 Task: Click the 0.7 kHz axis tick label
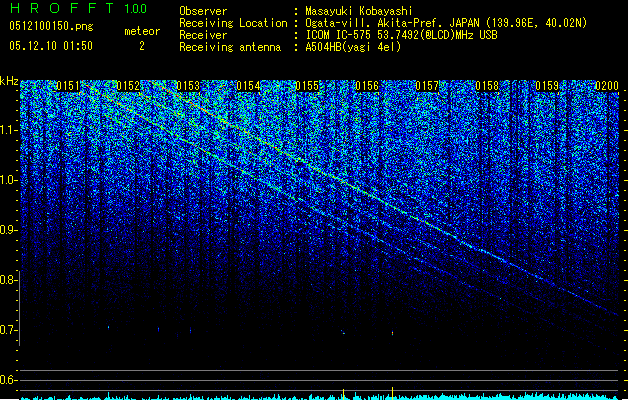9,330
